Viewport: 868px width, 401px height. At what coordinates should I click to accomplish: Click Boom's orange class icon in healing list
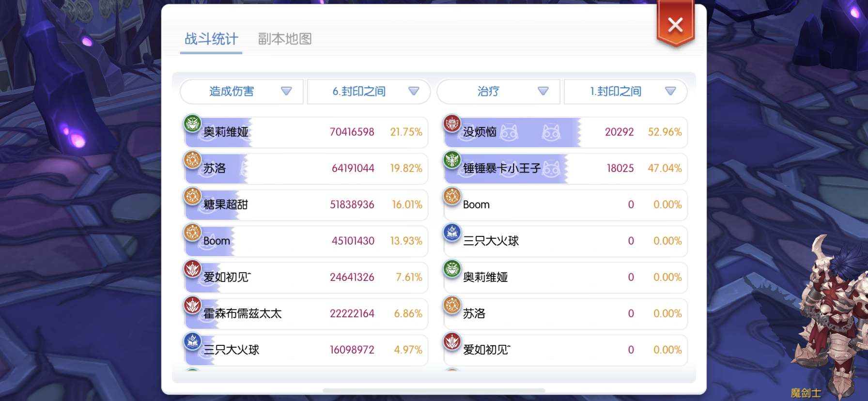452,196
